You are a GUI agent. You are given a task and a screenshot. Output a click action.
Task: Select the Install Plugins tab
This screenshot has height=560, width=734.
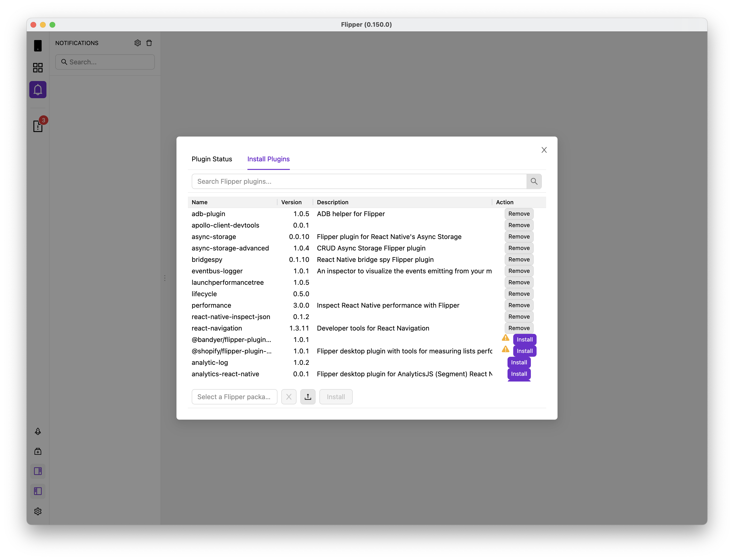[x=268, y=159]
